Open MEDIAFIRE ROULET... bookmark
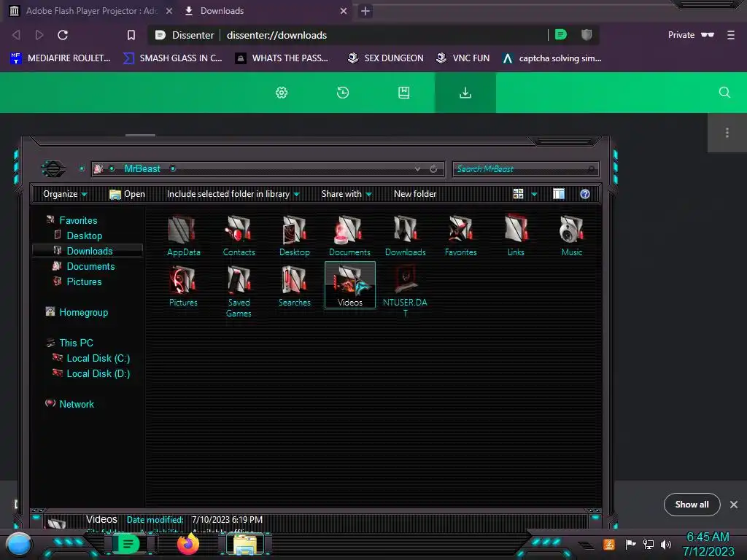This screenshot has height=560, width=747. 61,58
